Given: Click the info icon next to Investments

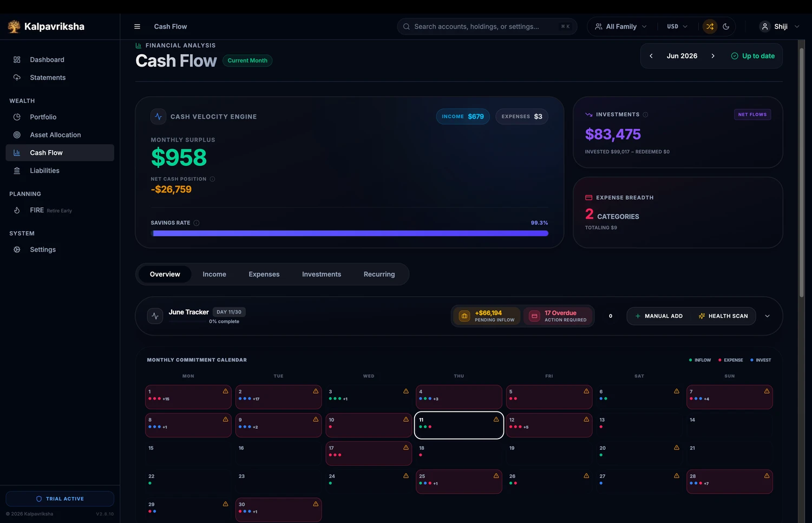Looking at the screenshot, I should point(645,115).
